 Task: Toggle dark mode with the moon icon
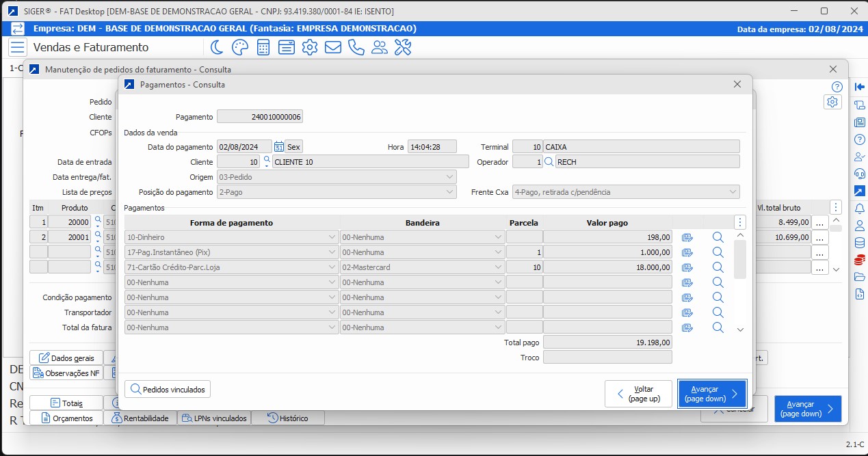(217, 47)
